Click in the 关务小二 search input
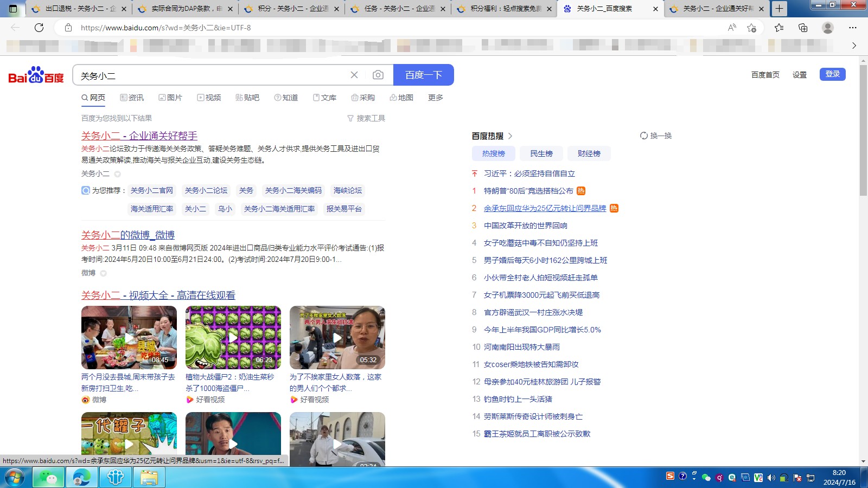This screenshot has width=868, height=488. (212, 75)
